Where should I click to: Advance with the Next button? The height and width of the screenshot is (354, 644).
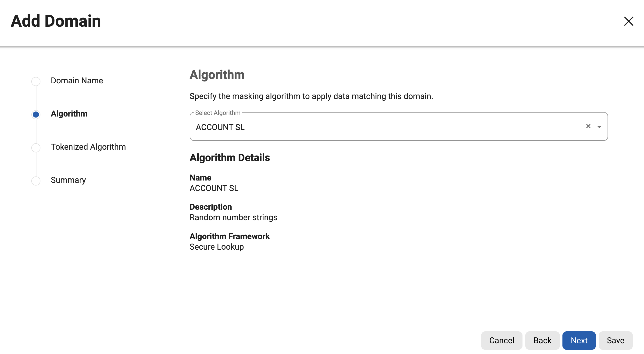[579, 340]
